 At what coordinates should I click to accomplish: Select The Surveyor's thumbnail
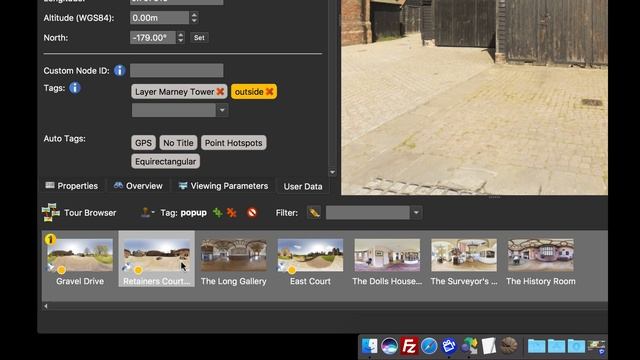[x=464, y=255]
